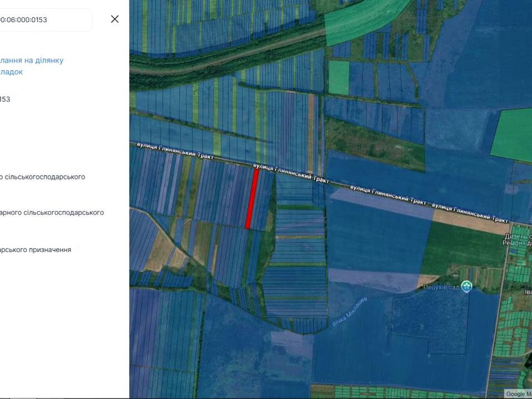
Task: Select the large green parcel at top center
Action: [x=363, y=21]
